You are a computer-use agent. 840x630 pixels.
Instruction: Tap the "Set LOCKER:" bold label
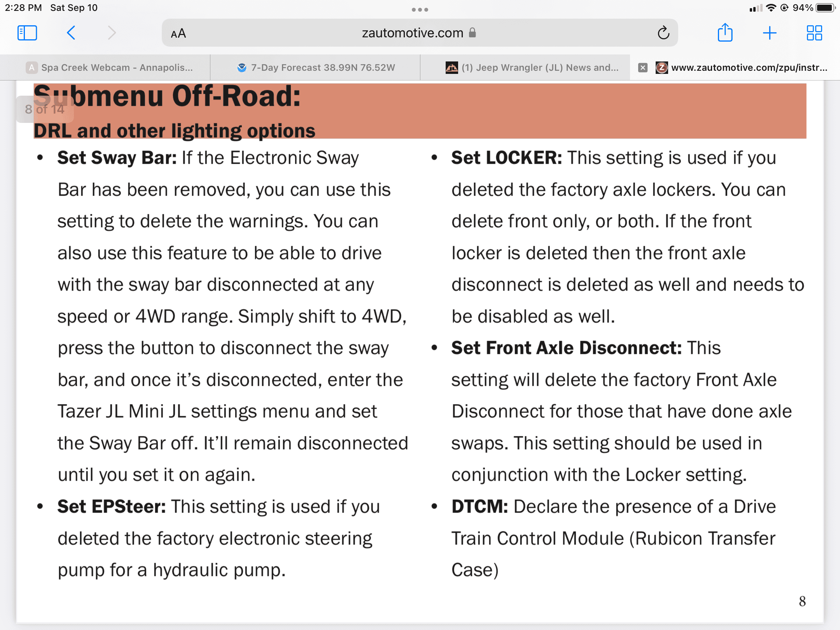click(x=507, y=158)
